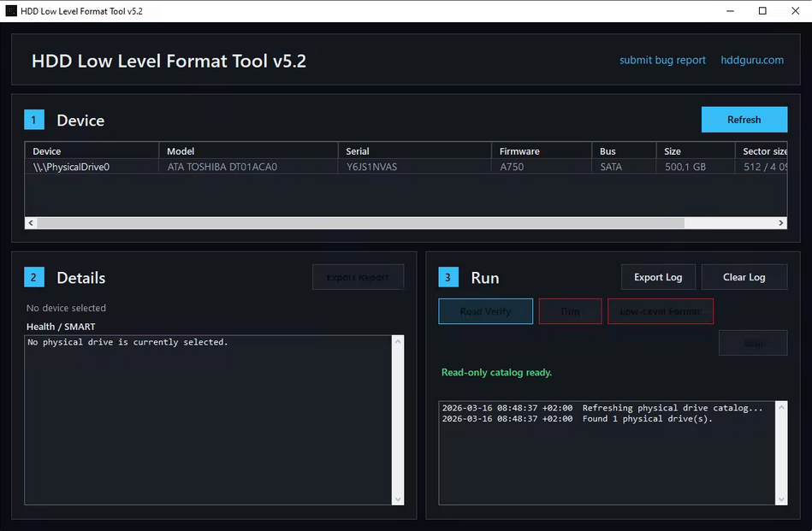This screenshot has height=531, width=812.
Task: Sort the list by the Model column
Action: point(248,151)
